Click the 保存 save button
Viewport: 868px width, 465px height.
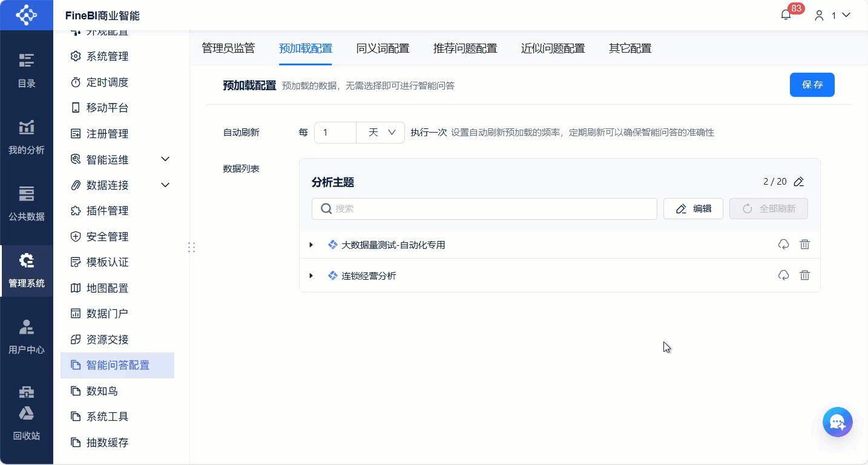(812, 85)
